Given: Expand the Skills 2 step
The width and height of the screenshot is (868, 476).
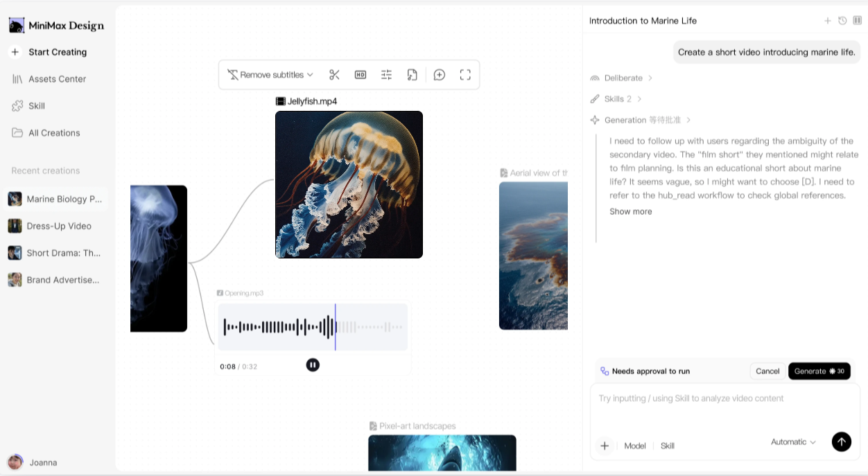Looking at the screenshot, I should click(616, 99).
